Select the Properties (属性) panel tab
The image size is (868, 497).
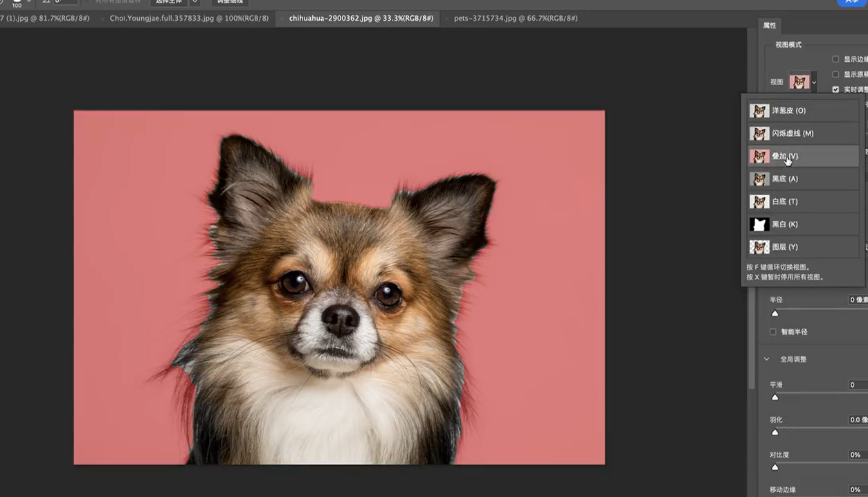(x=770, y=26)
